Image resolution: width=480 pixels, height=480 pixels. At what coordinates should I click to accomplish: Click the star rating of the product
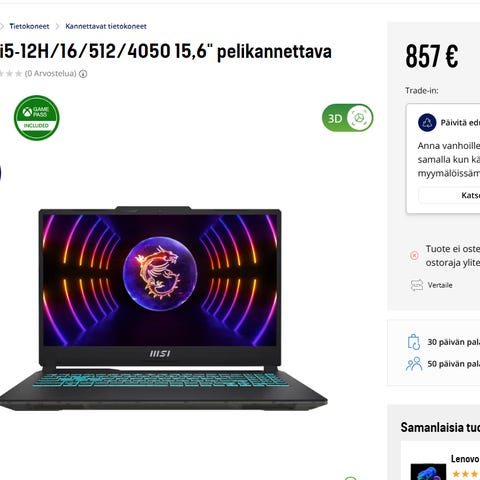tap(10, 73)
